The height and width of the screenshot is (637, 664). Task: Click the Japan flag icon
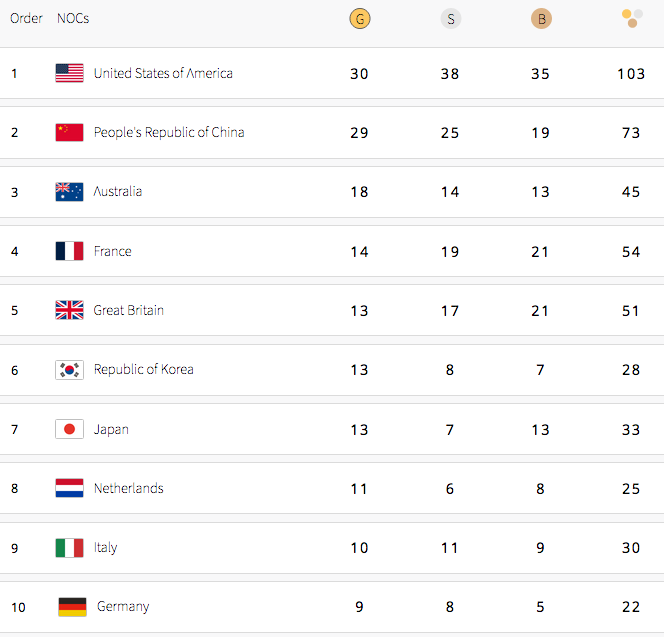(69, 429)
